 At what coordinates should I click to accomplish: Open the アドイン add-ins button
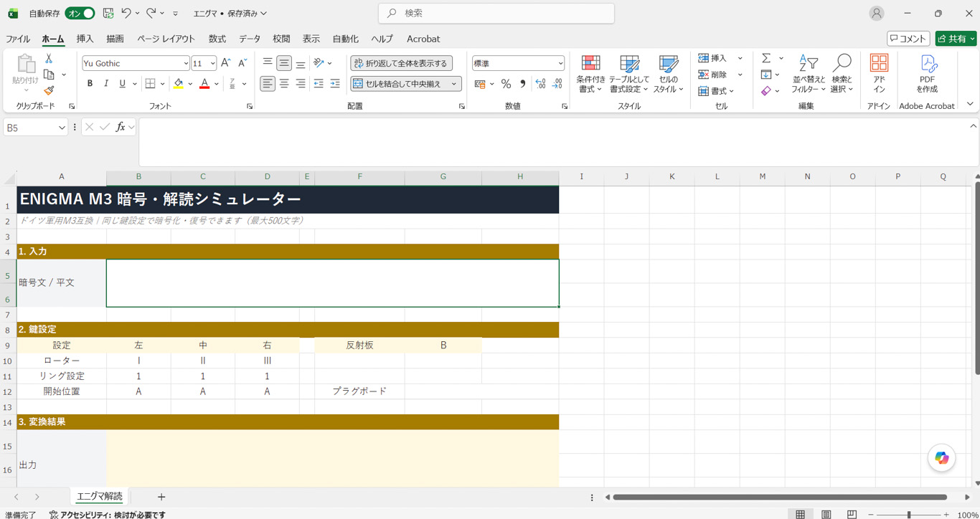tap(879, 74)
